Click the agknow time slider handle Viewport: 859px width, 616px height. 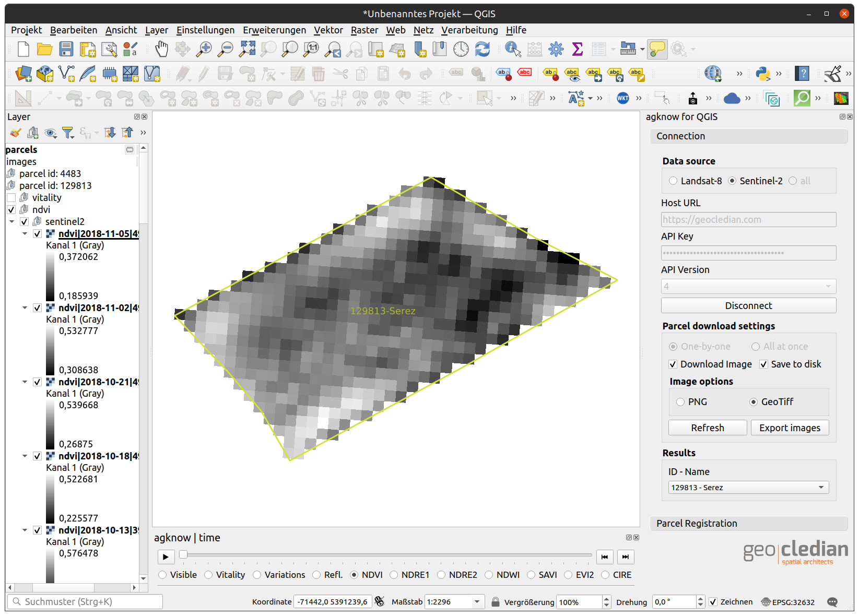click(x=183, y=554)
